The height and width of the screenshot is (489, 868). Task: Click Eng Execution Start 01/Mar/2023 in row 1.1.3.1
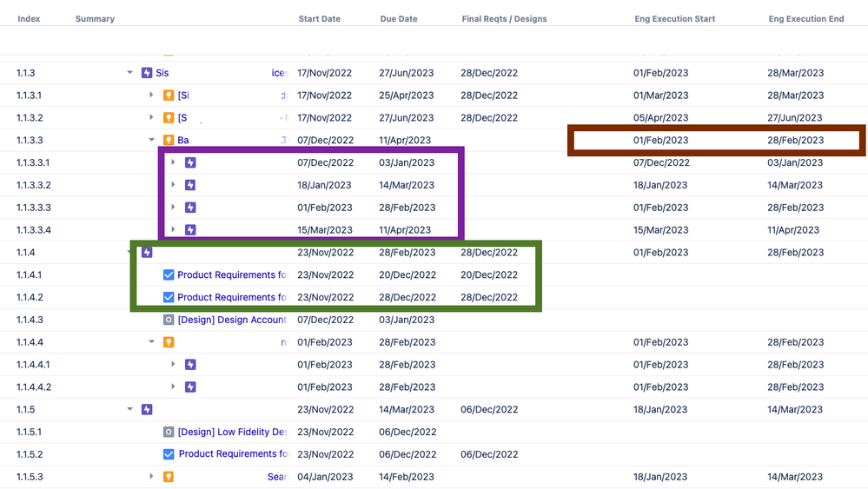tap(661, 96)
